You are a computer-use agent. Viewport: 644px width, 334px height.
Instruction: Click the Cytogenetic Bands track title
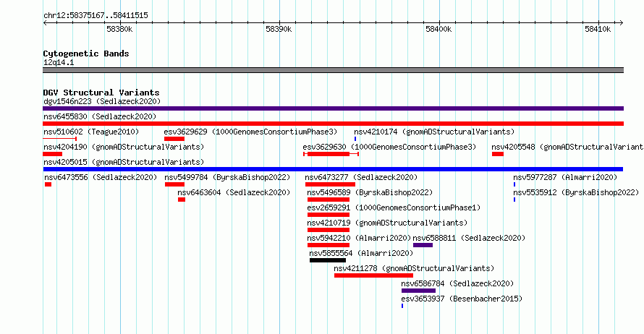tap(86, 53)
